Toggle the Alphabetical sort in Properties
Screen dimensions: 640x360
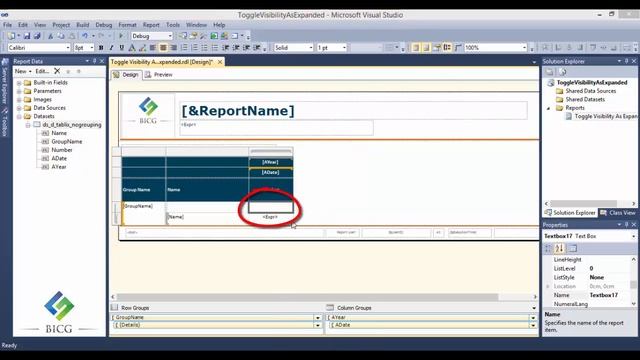click(x=560, y=248)
